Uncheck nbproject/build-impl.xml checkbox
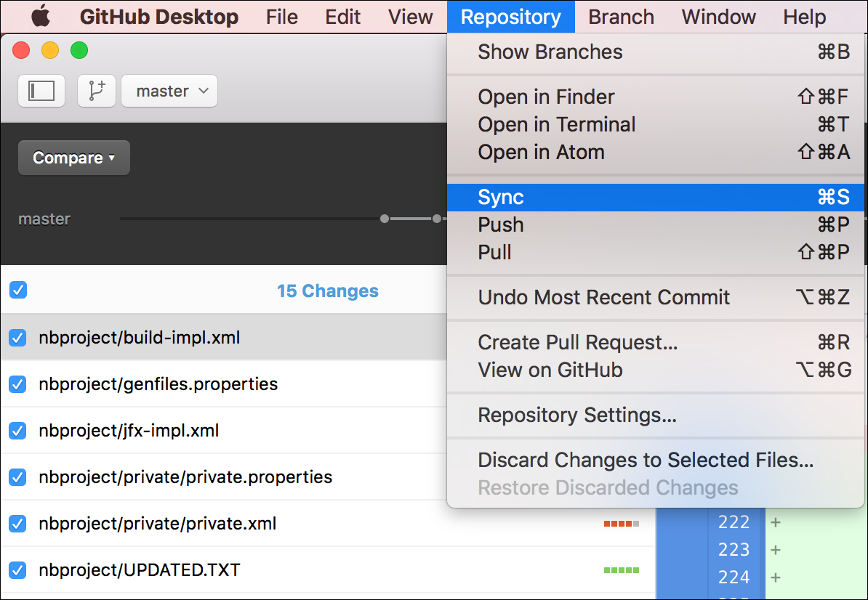Image resolution: width=868 pixels, height=600 pixels. 18,337
